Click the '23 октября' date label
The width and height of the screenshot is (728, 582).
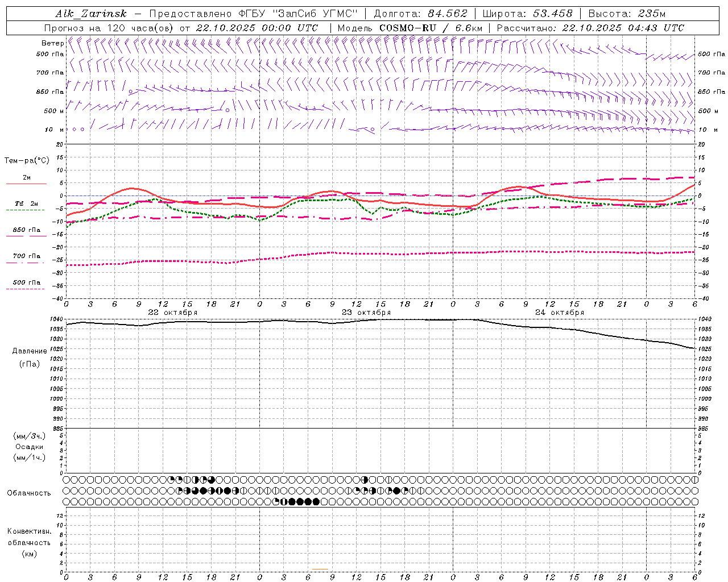tap(366, 313)
